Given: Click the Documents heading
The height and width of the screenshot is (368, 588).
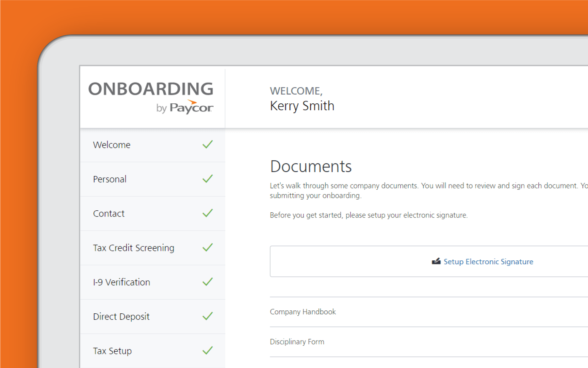Looking at the screenshot, I should coord(311,166).
